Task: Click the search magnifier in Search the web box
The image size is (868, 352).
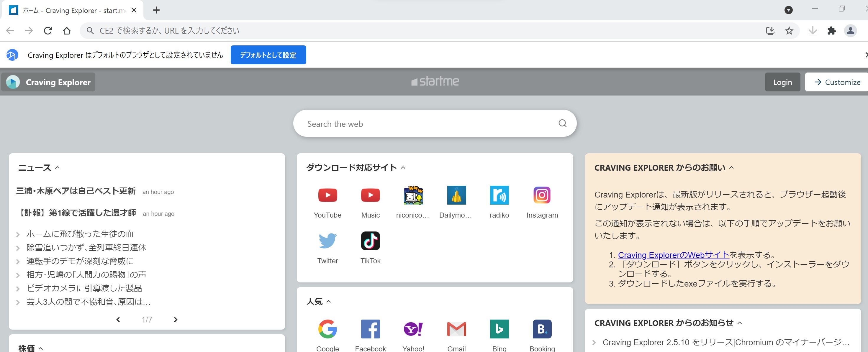Action: (562, 123)
